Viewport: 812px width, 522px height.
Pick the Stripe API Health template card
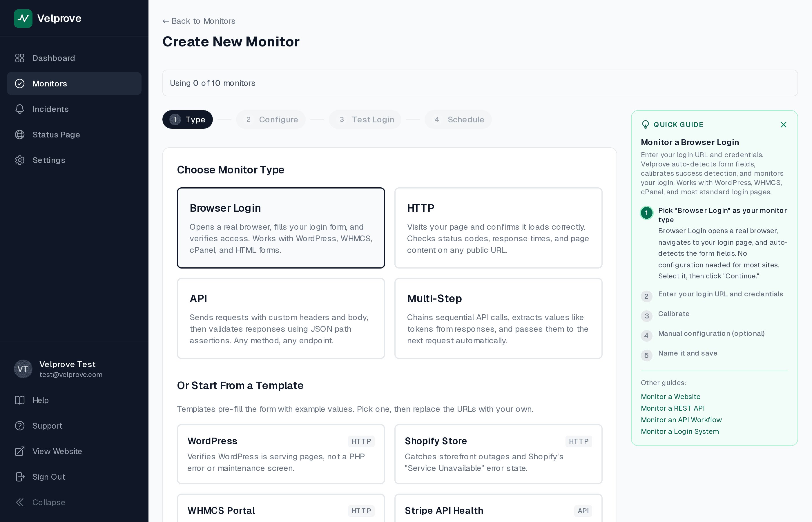click(498, 508)
